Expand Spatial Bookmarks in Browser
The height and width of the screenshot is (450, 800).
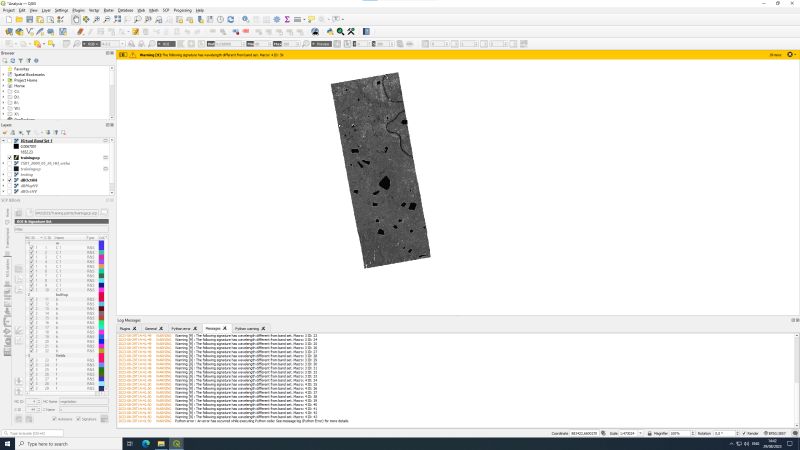pyautogui.click(x=4, y=74)
